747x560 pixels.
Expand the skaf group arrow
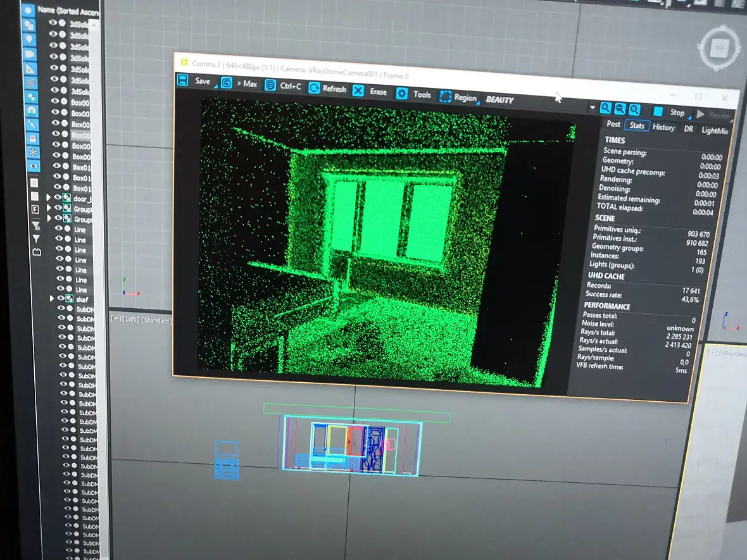tap(51, 298)
